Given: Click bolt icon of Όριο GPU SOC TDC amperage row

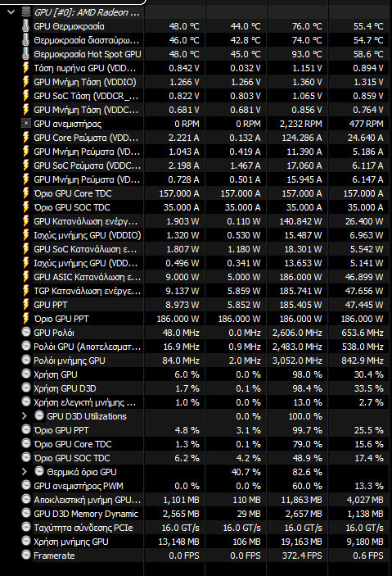Looking at the screenshot, I should pyautogui.click(x=25, y=207).
